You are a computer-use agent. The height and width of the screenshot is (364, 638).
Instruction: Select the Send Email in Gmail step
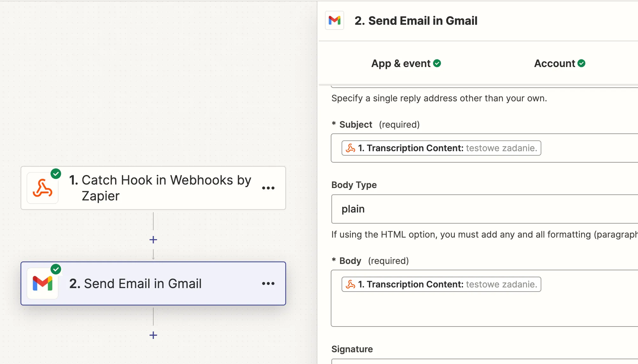click(153, 283)
